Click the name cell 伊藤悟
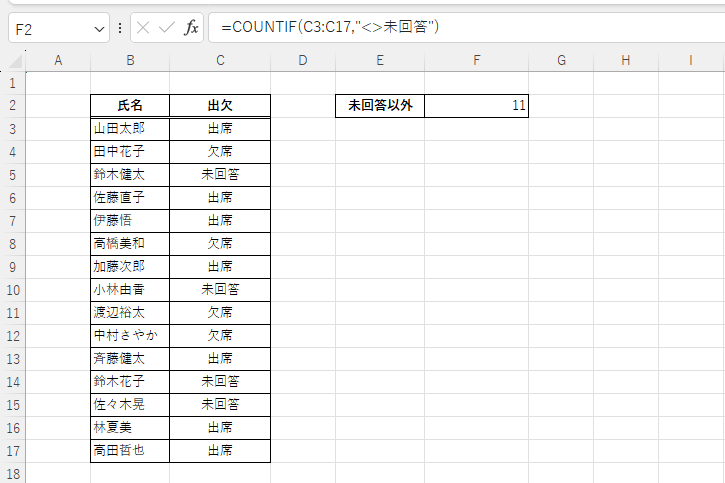This screenshot has width=725, height=483. [x=130, y=221]
